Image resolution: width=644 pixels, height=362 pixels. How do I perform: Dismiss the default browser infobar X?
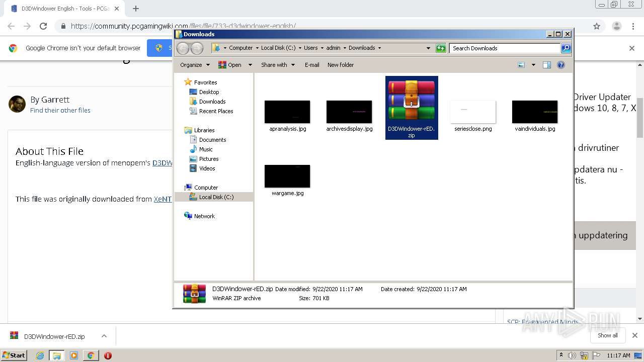pos(632,48)
